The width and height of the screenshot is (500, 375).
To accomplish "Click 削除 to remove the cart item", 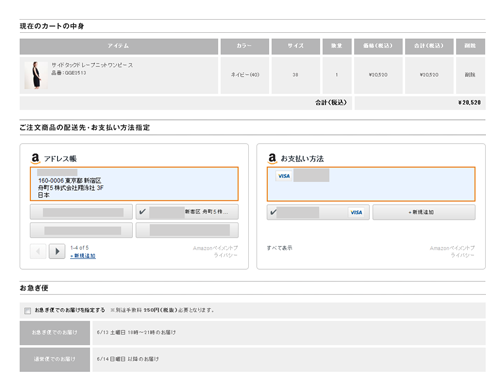I will tap(470, 75).
